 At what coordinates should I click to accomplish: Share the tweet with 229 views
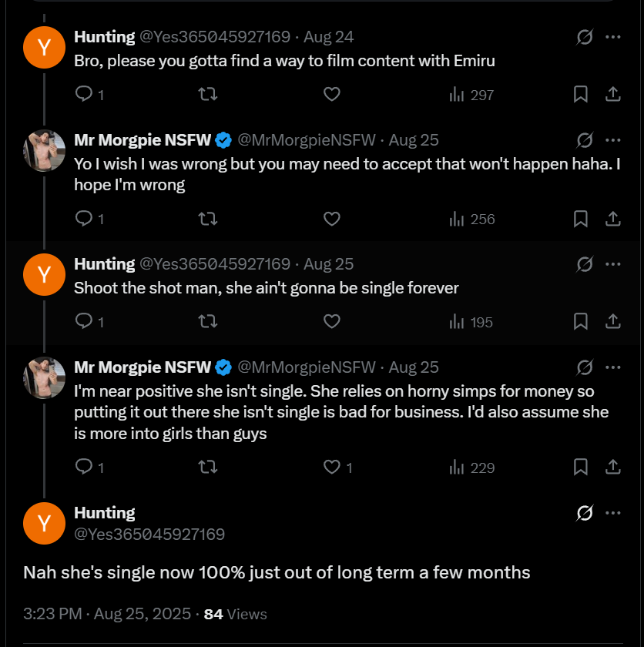[613, 467]
